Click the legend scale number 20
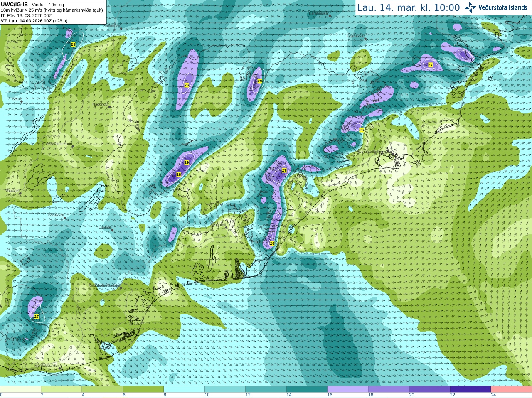 [412, 395]
